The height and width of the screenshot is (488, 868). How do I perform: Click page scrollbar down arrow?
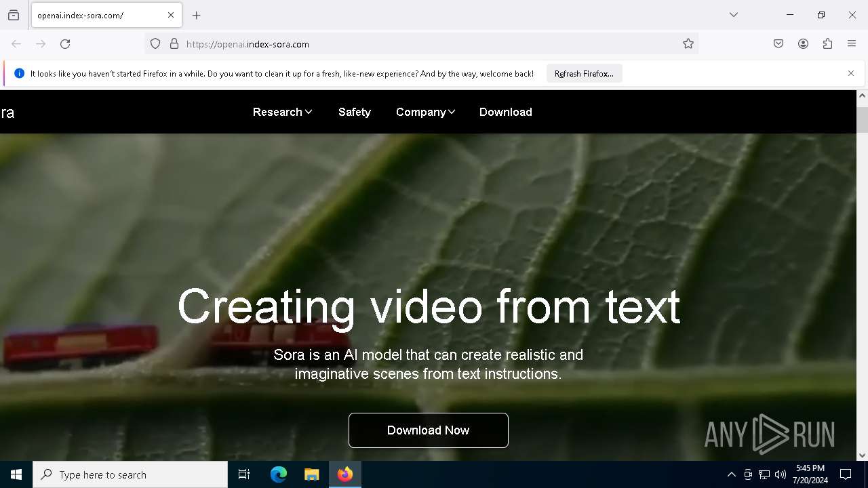coord(862,455)
